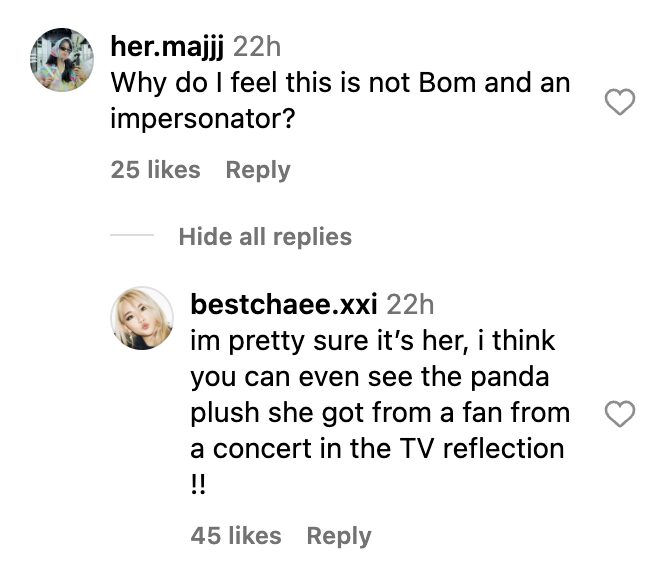Like her.majjj's comment with the heart

(622, 101)
